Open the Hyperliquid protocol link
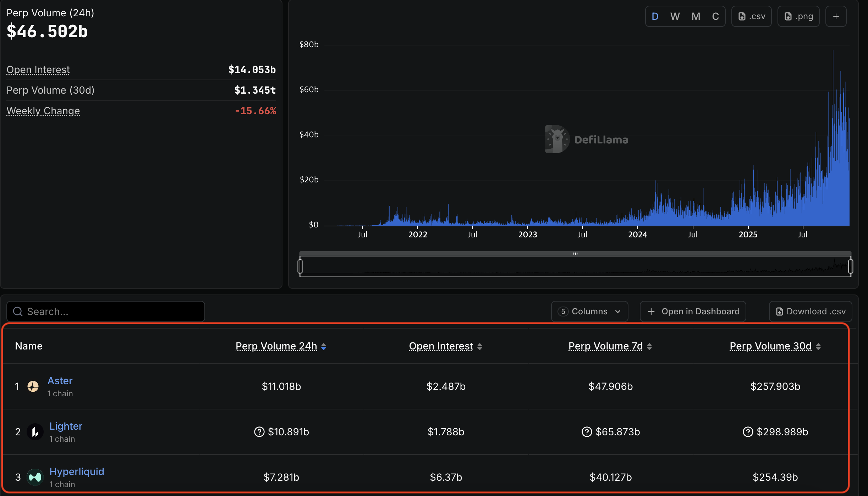Viewport: 868px width, 496px height. point(77,472)
